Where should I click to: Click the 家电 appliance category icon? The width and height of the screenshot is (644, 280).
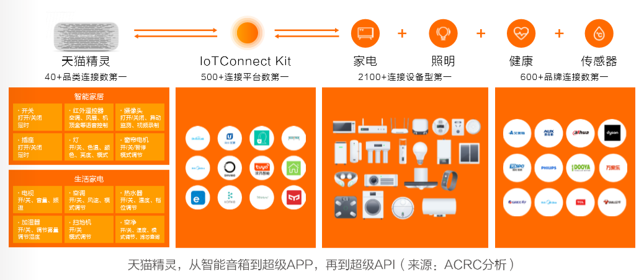point(365,33)
